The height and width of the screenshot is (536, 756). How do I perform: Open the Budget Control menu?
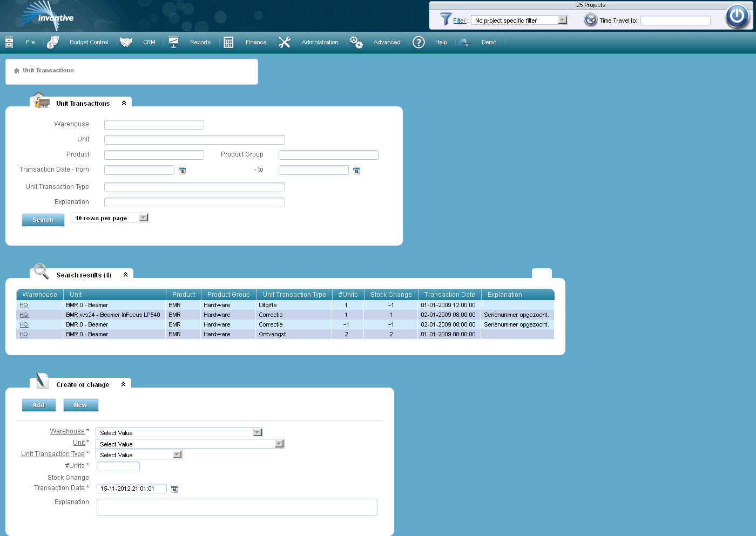(x=89, y=42)
